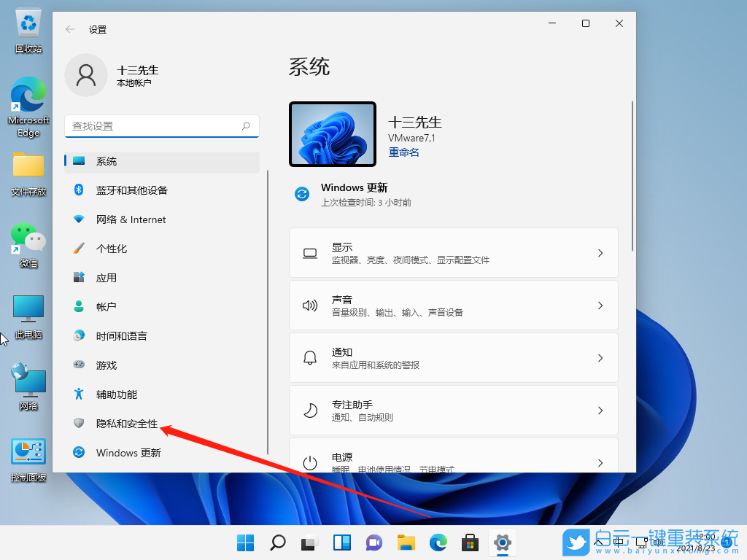Open Windows Search from the taskbar
The height and width of the screenshot is (560, 747).
click(277, 542)
